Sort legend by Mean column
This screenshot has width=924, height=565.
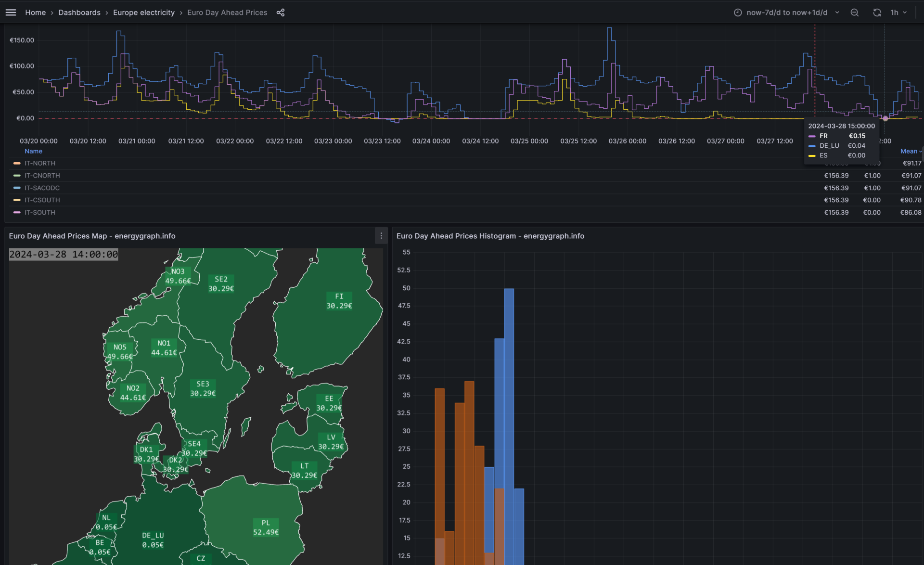[909, 151]
